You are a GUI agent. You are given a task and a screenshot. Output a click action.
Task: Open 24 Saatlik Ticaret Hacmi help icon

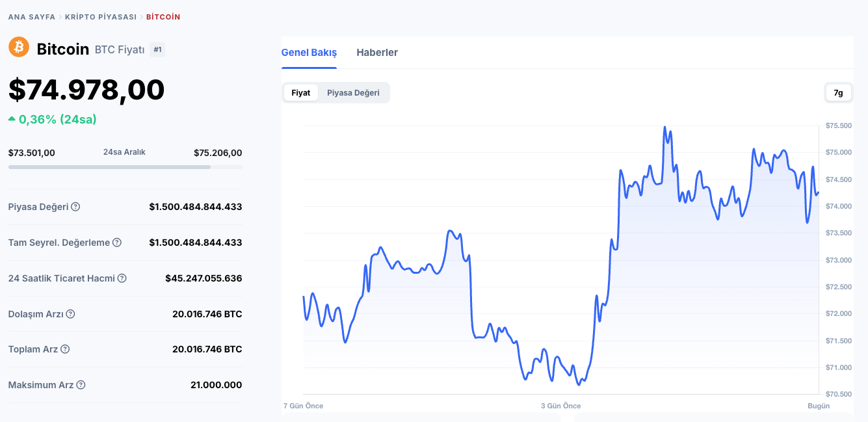click(x=122, y=278)
